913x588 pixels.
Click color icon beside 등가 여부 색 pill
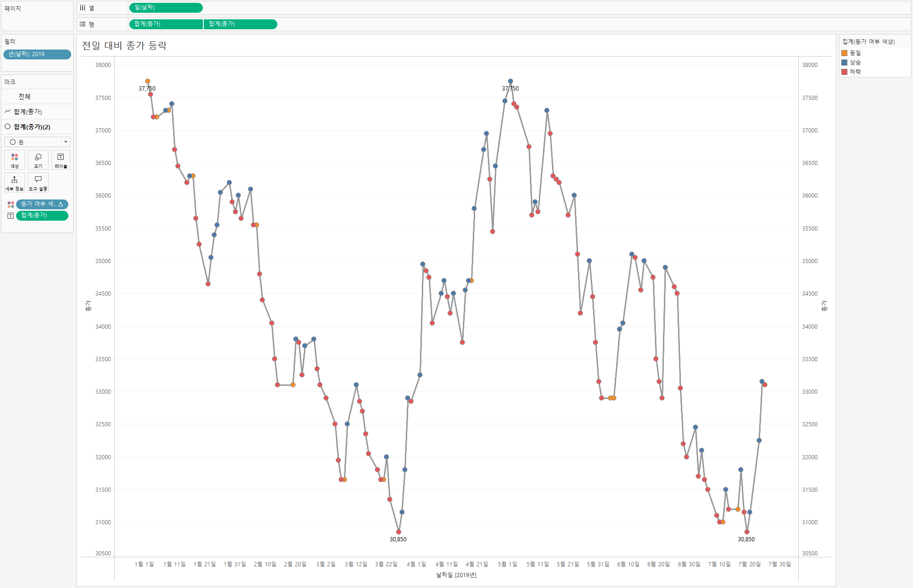(x=11, y=204)
